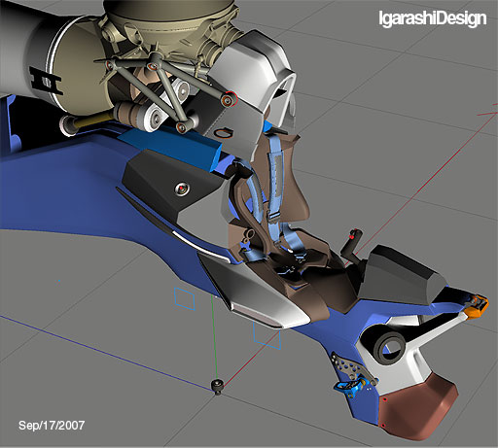498x448 pixels.
Task: Select the blue pedal bracket near the perforated plate
Action: 351,388
